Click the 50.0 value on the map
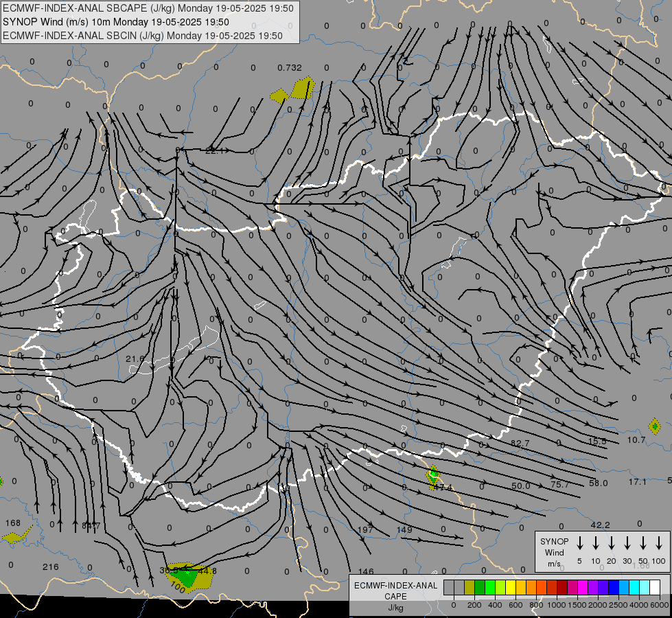The image size is (672, 618). 521,486
